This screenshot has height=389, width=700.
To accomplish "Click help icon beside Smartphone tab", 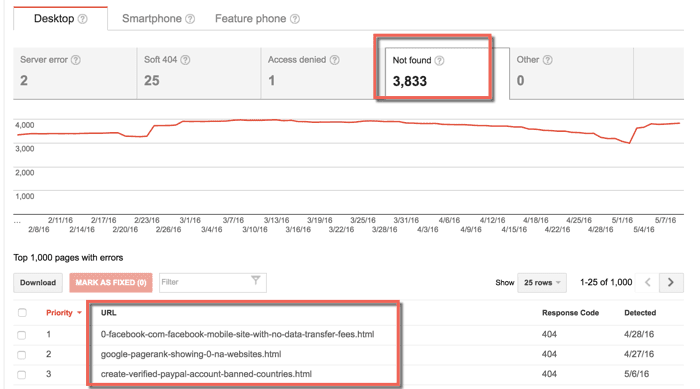I will (x=190, y=19).
